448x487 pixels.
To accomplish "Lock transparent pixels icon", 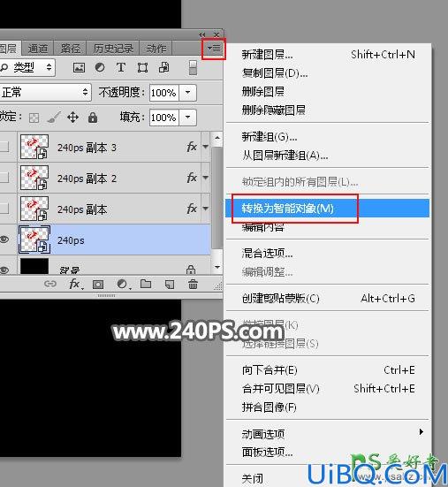I will click(x=34, y=118).
